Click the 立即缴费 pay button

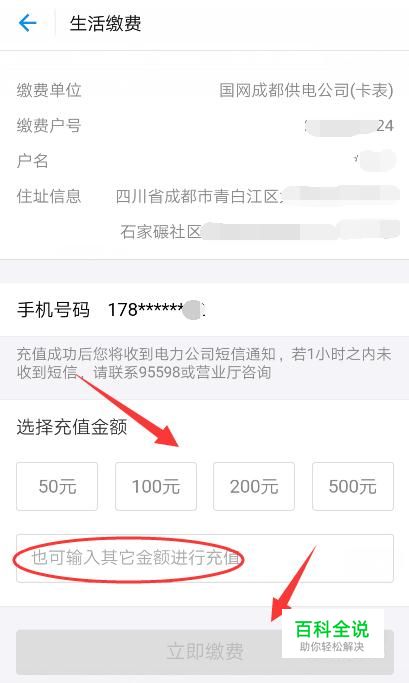(205, 652)
